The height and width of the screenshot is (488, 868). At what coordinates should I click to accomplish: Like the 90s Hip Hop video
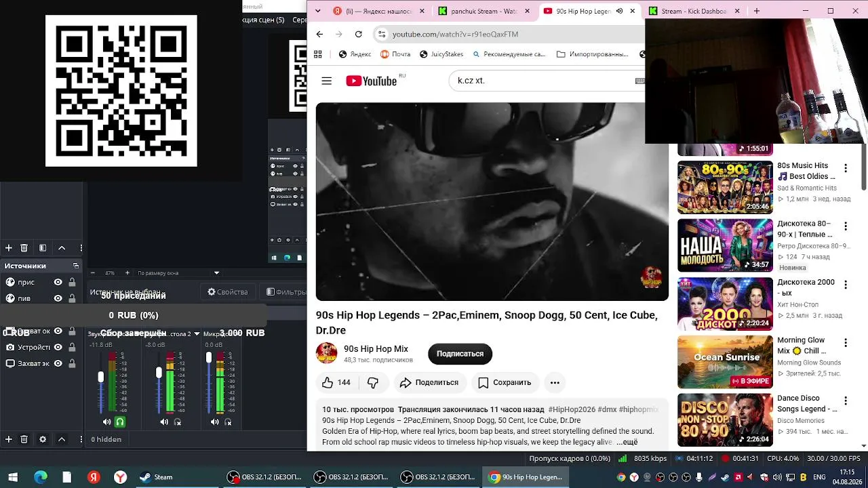[x=336, y=382]
